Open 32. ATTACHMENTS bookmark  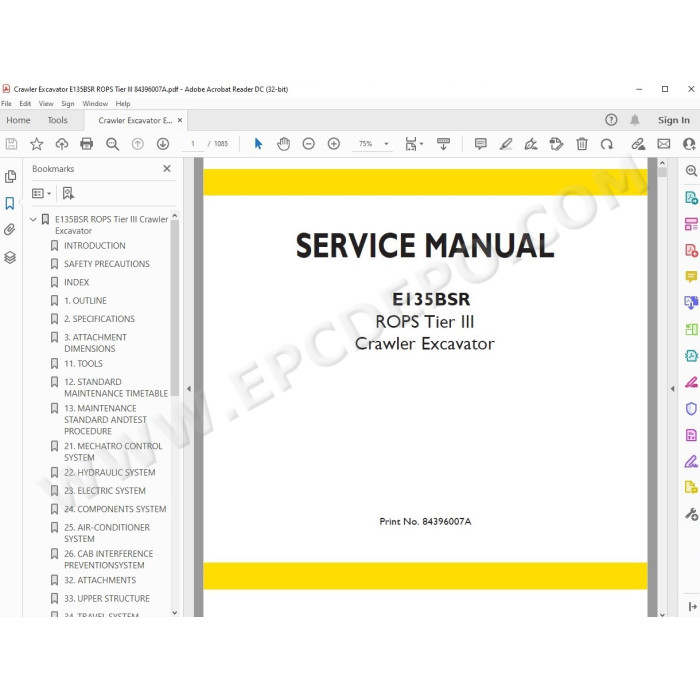click(x=100, y=580)
